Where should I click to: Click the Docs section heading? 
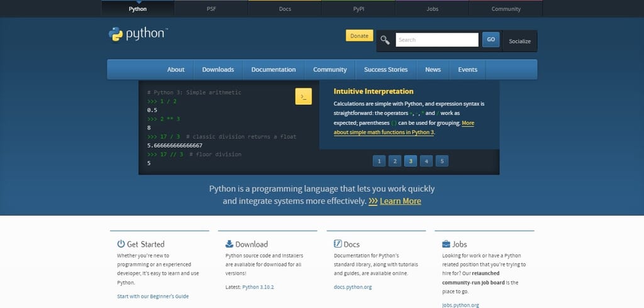pyautogui.click(x=352, y=245)
